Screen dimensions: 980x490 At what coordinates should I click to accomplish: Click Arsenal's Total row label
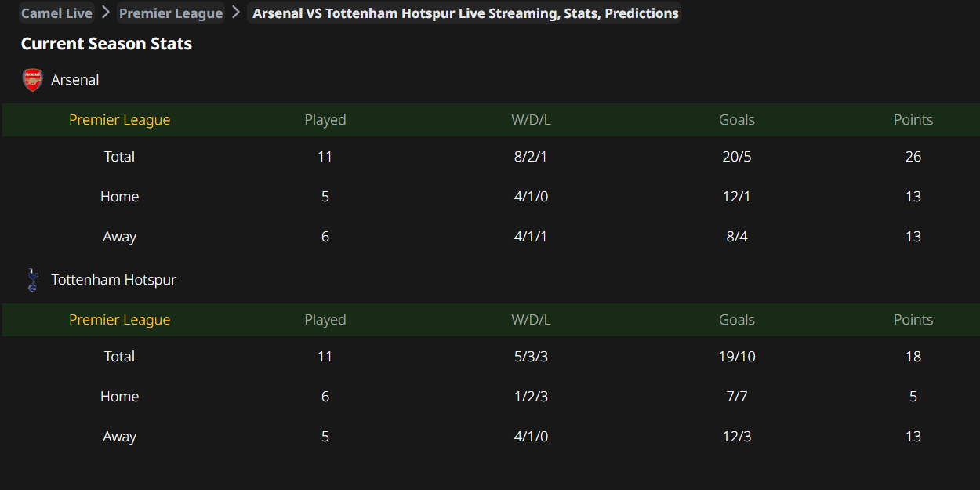119,157
